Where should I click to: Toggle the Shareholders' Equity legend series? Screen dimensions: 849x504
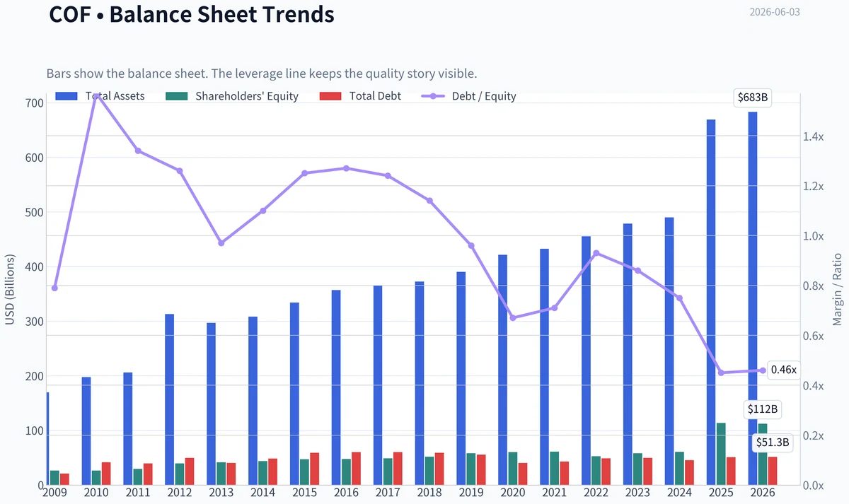[x=231, y=96]
